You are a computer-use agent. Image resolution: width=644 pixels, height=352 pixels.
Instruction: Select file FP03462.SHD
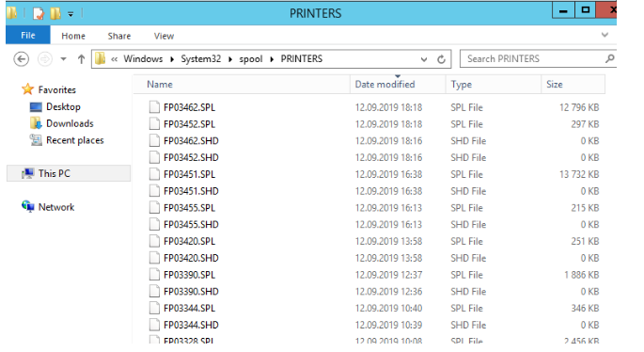(x=191, y=141)
